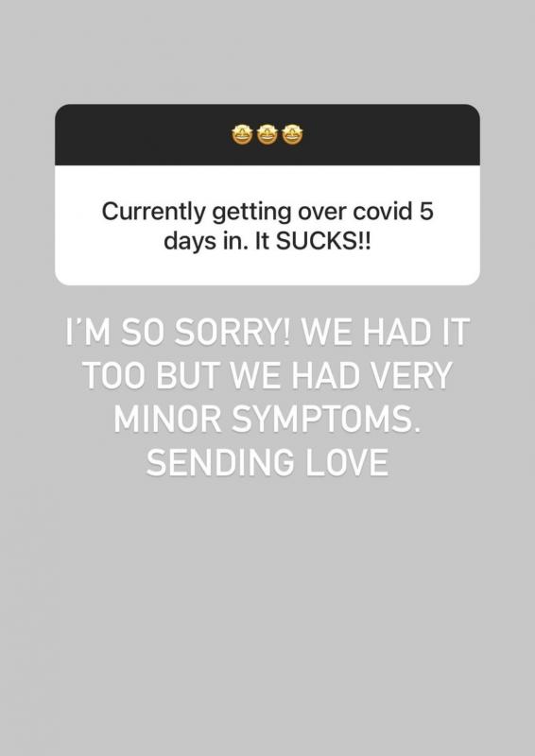Click the line 'Currently getting over covid 5'
Screen dimensions: 535x756
point(267,214)
